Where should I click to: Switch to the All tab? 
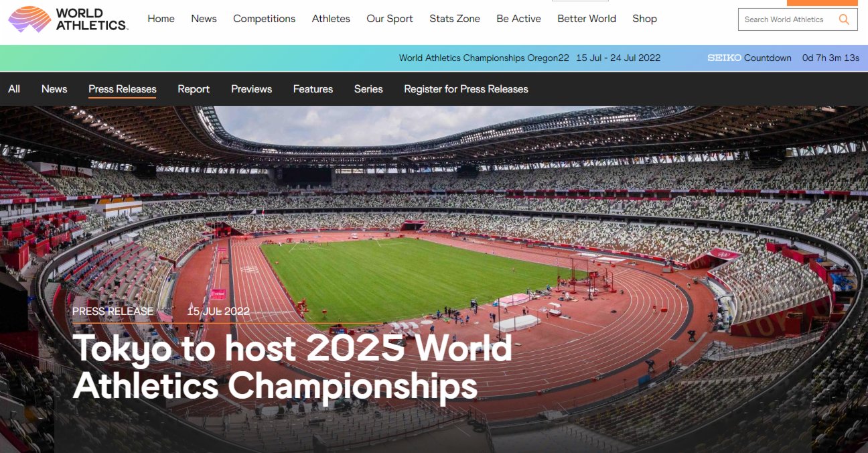[14, 88]
